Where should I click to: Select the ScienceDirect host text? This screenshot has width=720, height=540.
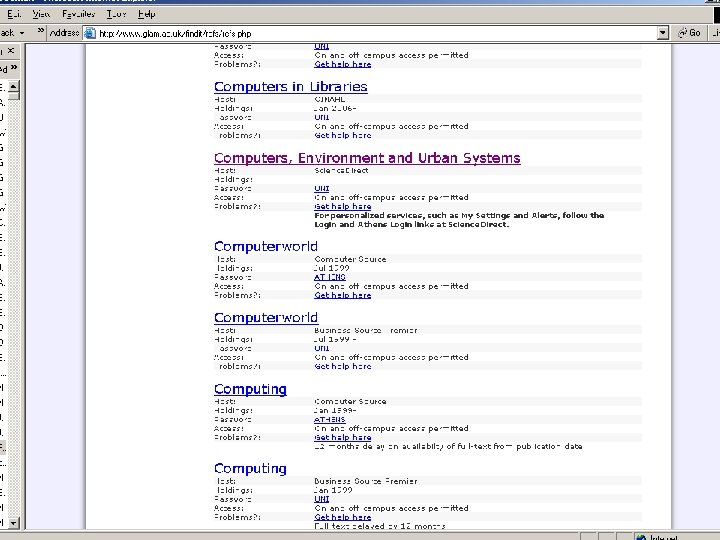tap(341, 170)
